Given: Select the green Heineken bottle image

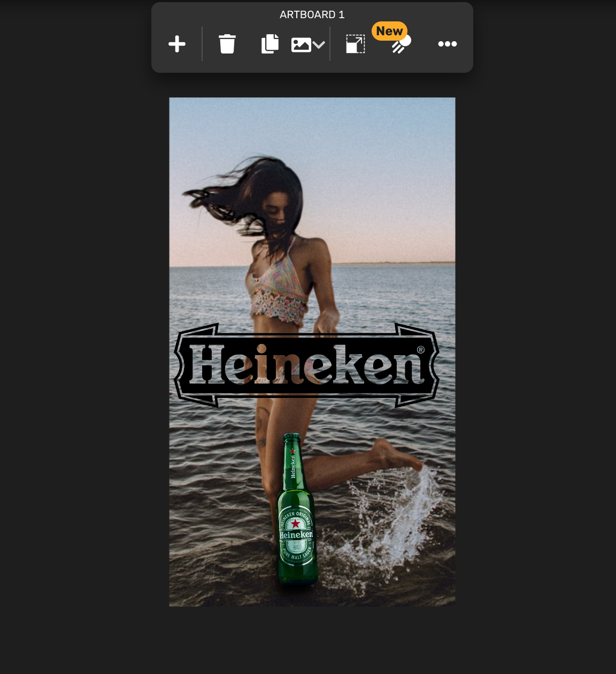Looking at the screenshot, I should coord(297,509).
